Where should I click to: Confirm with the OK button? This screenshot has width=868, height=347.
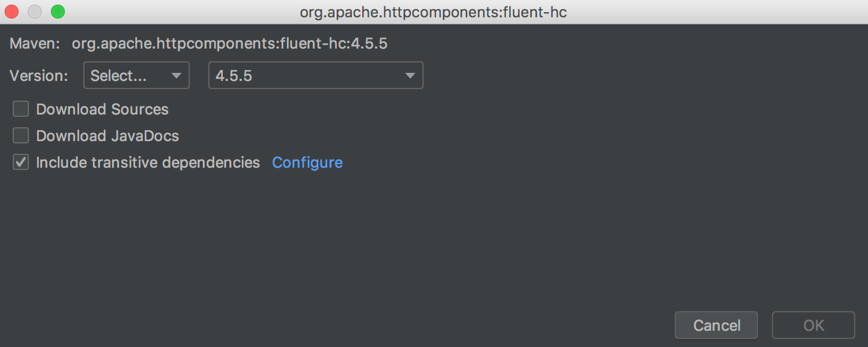click(814, 325)
